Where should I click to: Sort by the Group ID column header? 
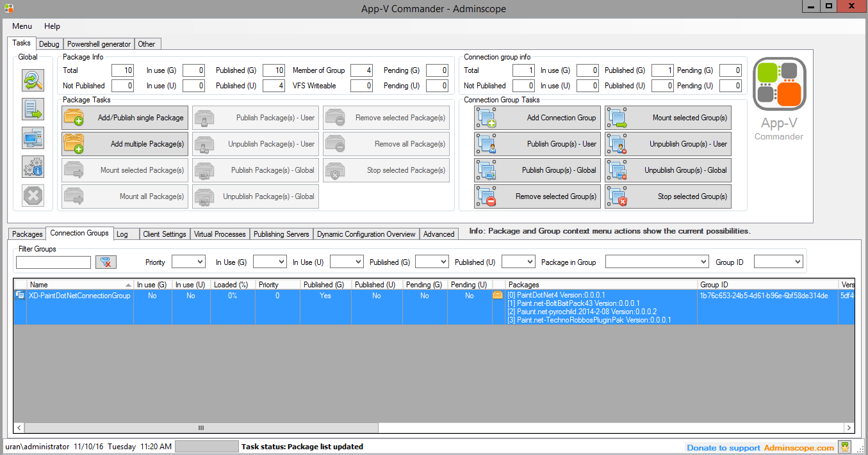point(767,285)
